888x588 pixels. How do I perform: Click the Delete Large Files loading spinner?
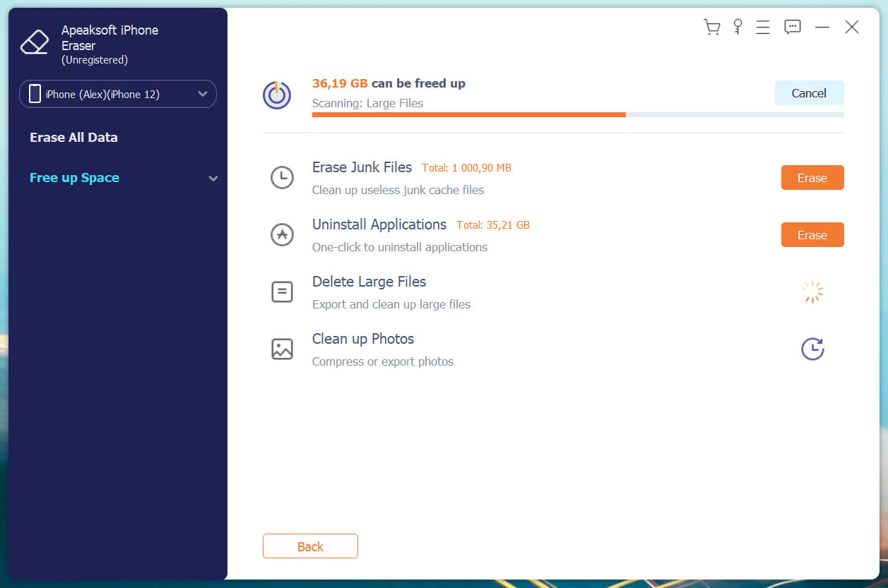(812, 292)
